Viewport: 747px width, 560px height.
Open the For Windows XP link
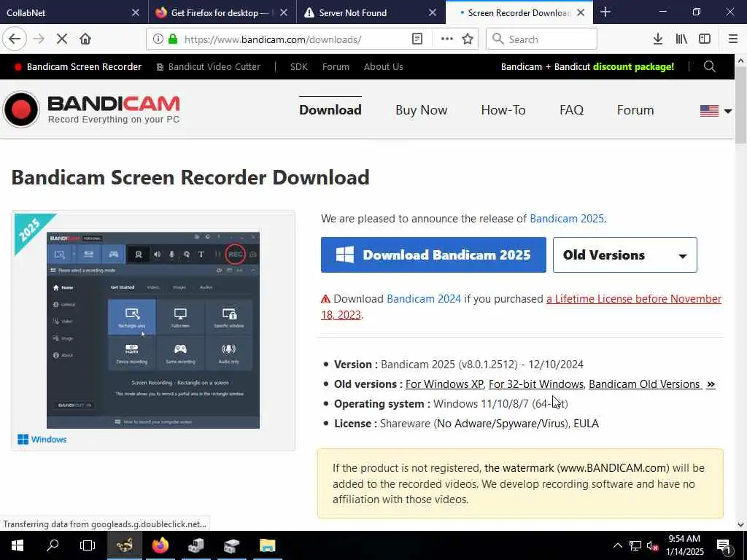tap(444, 384)
